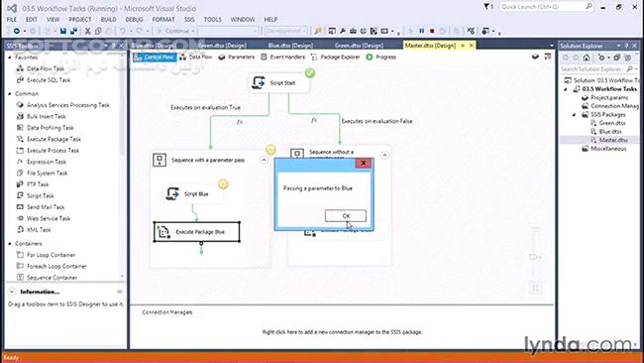
Task: Switch to the Parameters tab
Action: 237,58
